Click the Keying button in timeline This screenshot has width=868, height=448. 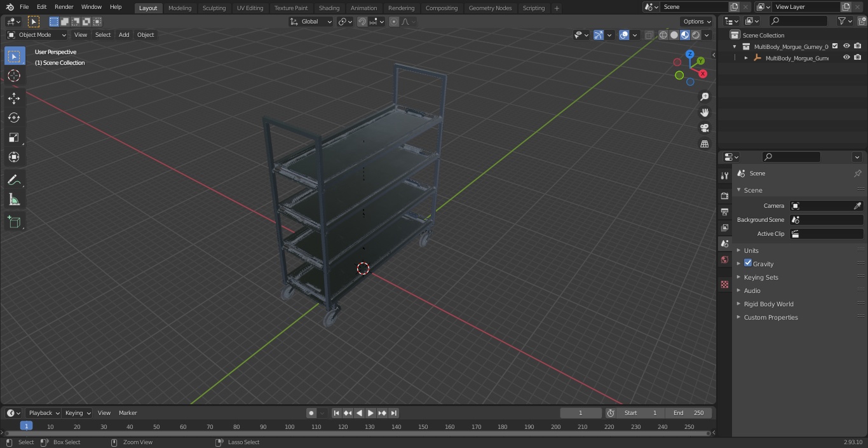tap(78, 413)
